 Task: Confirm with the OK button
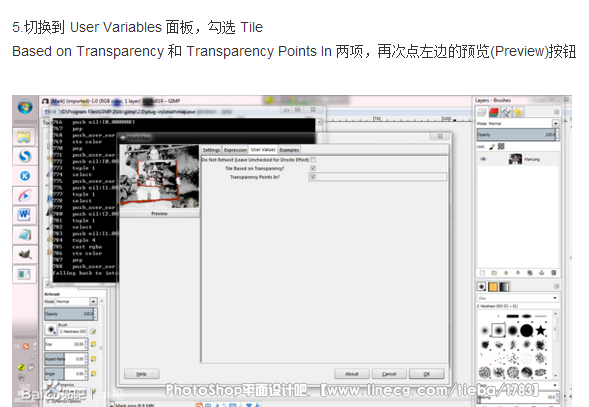427,374
